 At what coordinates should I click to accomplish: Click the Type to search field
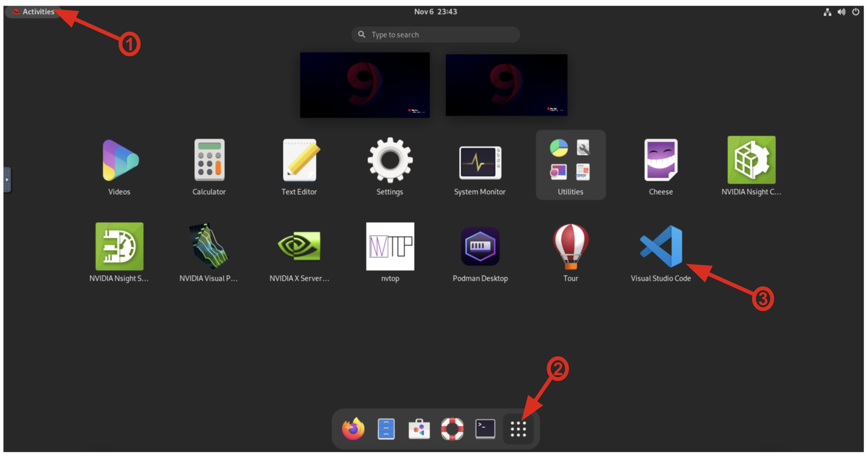click(436, 35)
